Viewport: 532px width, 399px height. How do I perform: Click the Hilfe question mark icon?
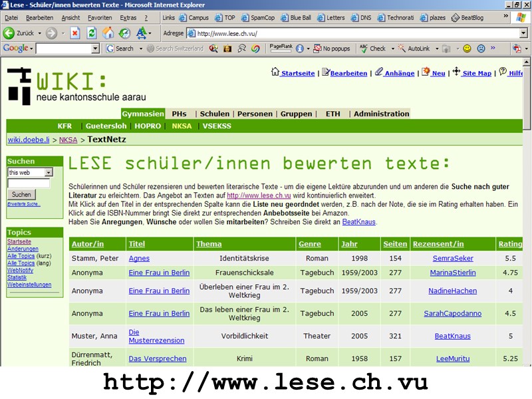click(502, 72)
